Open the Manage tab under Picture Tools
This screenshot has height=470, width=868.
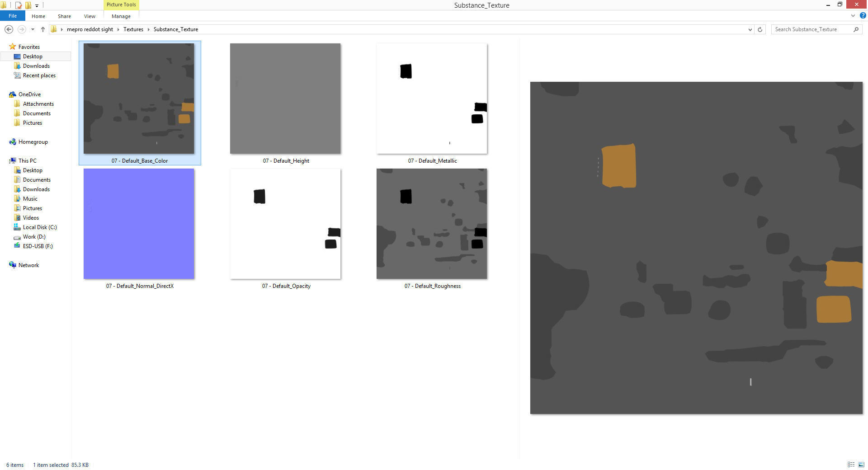point(121,16)
